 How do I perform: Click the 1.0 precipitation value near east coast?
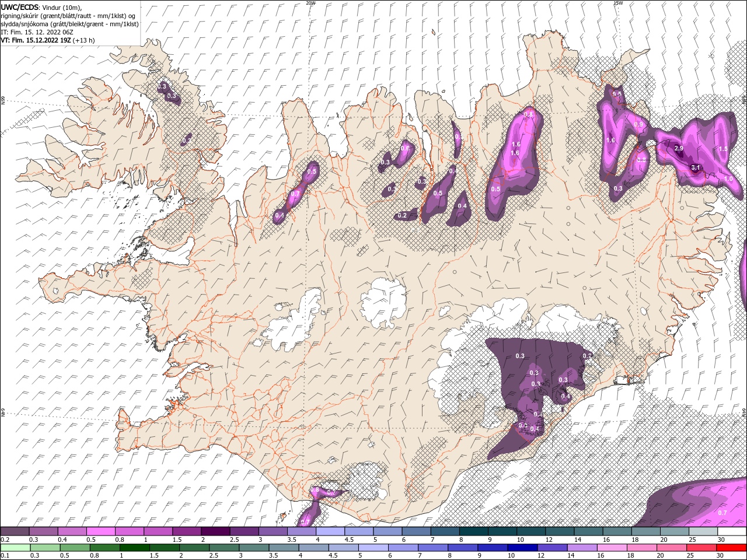point(728,178)
